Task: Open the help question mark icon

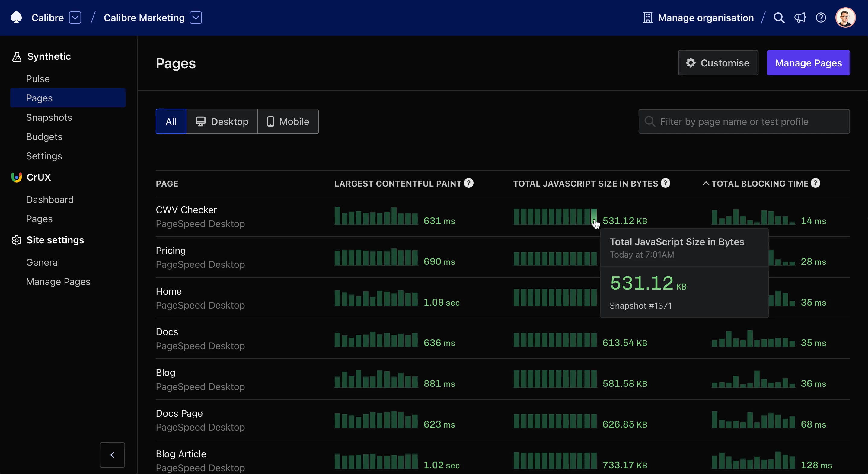Action: (821, 18)
